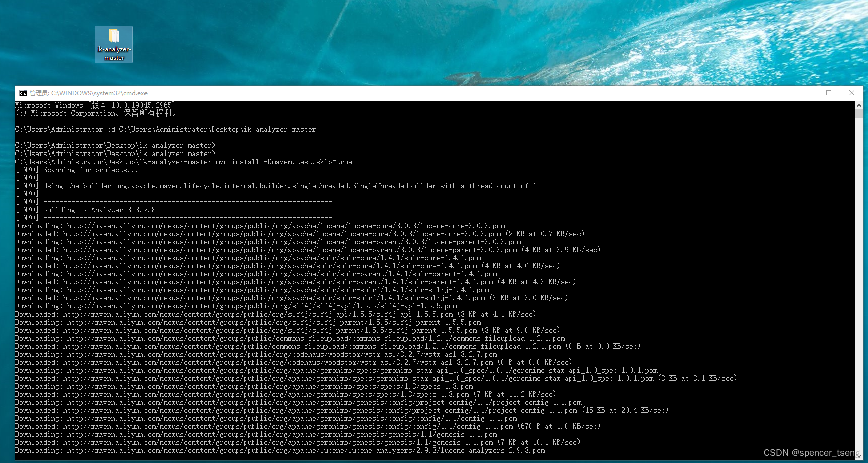This screenshot has height=463, width=868.
Task: Click the cmd window title text
Action: [88, 93]
